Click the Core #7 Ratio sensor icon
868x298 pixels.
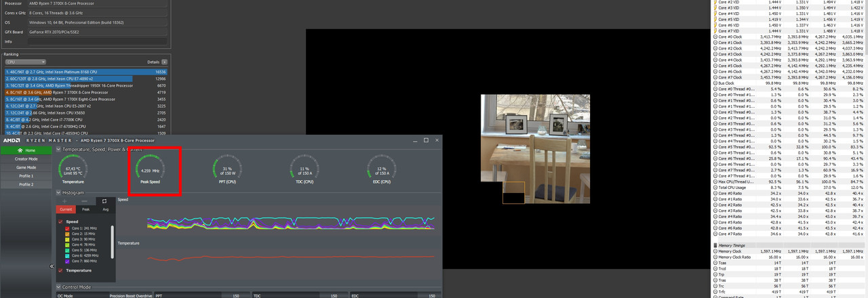715,234
